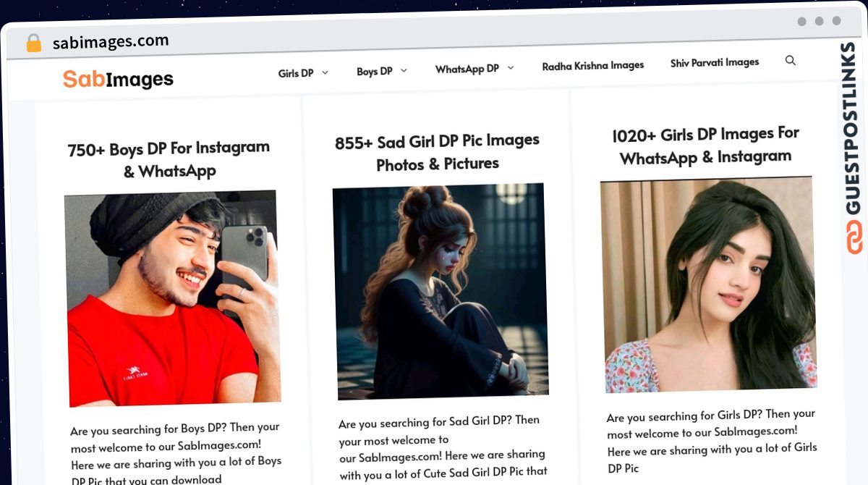The image size is (868, 485).
Task: View the girl in floral top thumbnail
Action: (707, 284)
